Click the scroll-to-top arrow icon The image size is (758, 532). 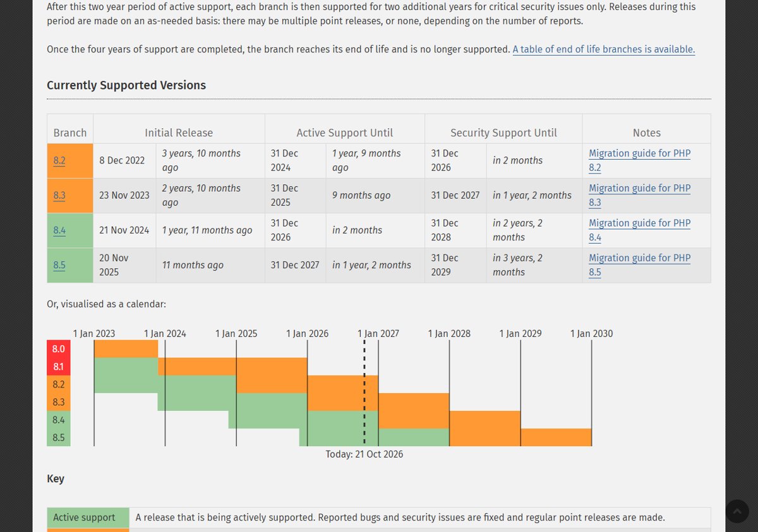[737, 511]
